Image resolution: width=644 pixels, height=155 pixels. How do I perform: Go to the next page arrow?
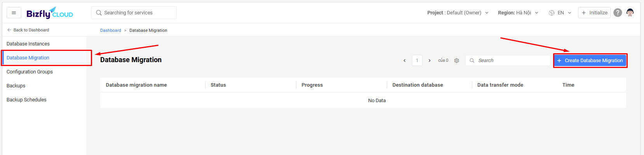point(430,61)
